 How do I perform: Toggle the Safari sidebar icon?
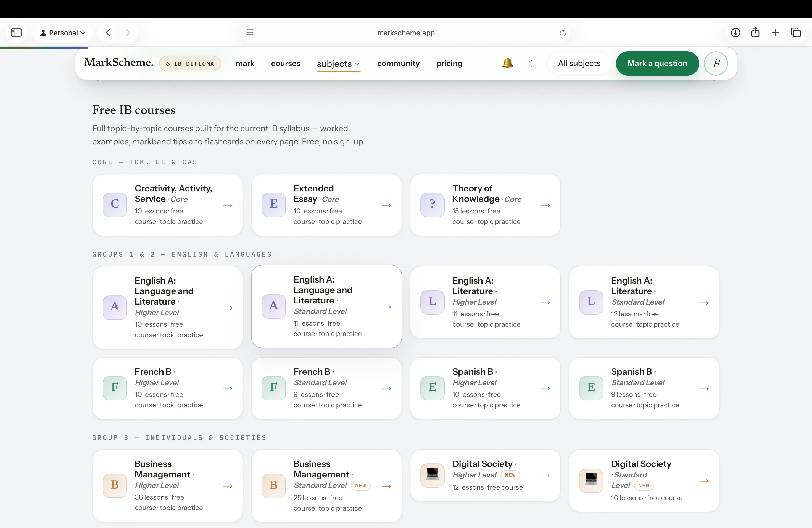16,33
